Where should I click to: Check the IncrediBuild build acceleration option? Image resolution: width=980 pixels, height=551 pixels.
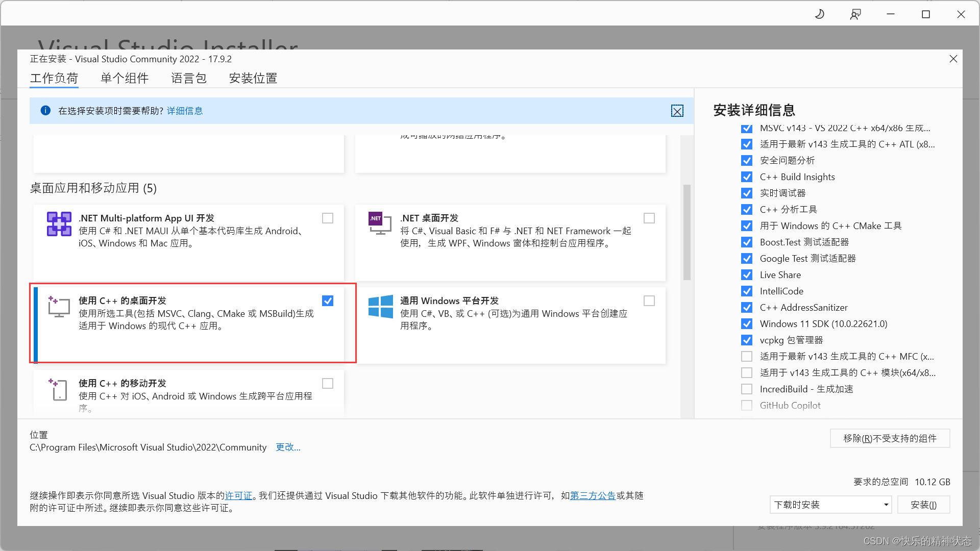pos(747,389)
